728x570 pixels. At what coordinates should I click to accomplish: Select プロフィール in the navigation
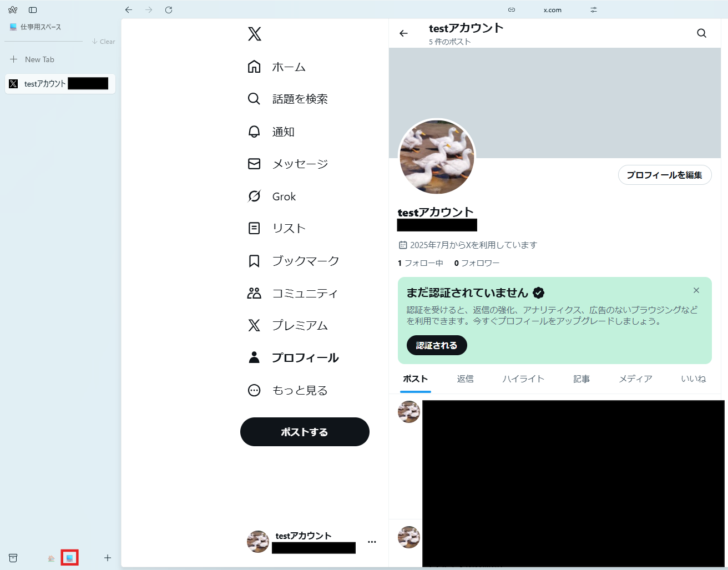[293, 357]
